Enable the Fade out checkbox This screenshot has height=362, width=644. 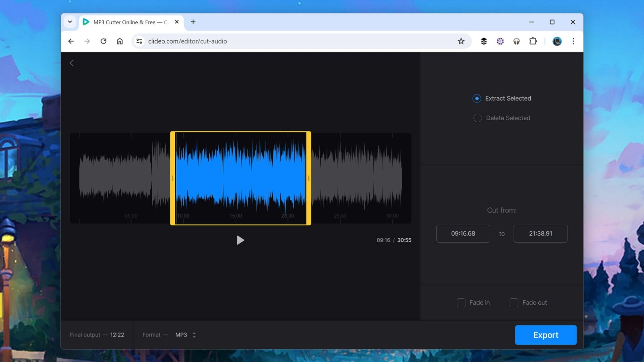514,302
